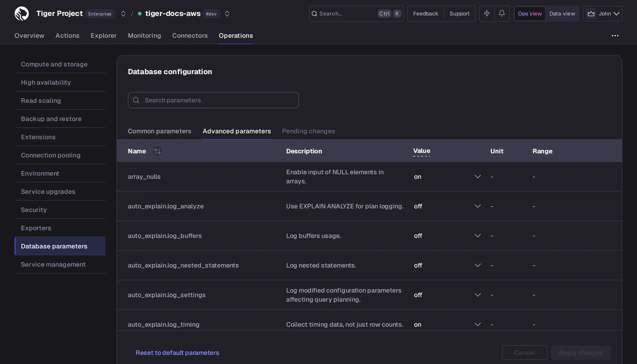Sort parameters by Name using sort icon

pyautogui.click(x=157, y=151)
